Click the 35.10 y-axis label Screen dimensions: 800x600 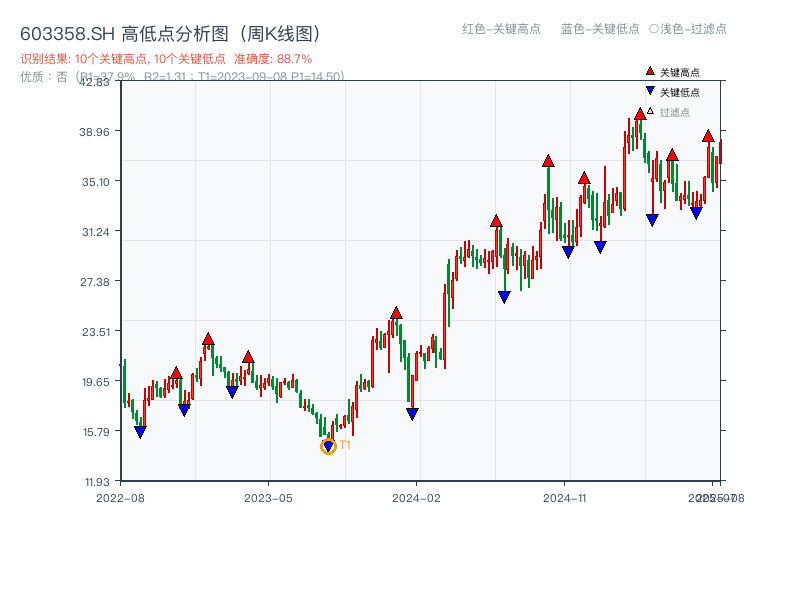coord(95,182)
